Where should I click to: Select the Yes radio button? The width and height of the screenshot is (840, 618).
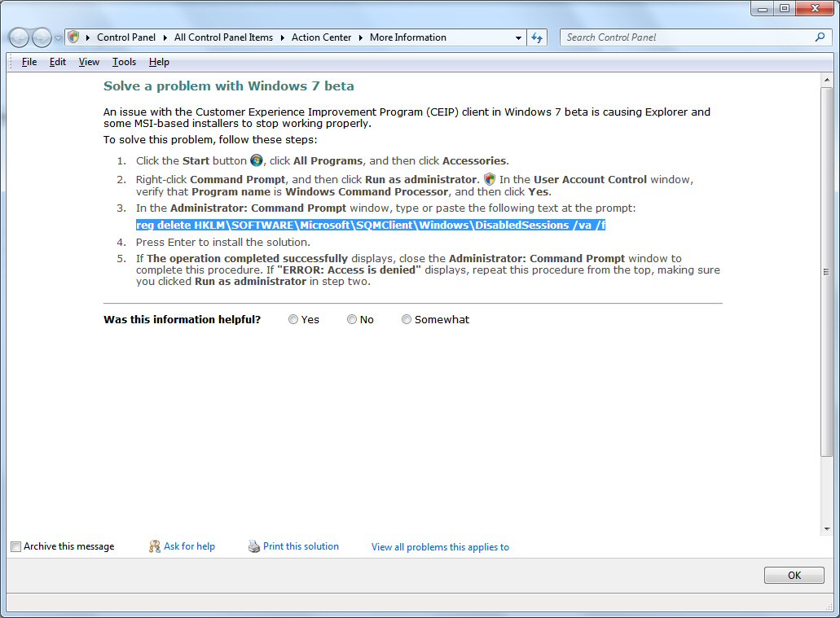293,319
